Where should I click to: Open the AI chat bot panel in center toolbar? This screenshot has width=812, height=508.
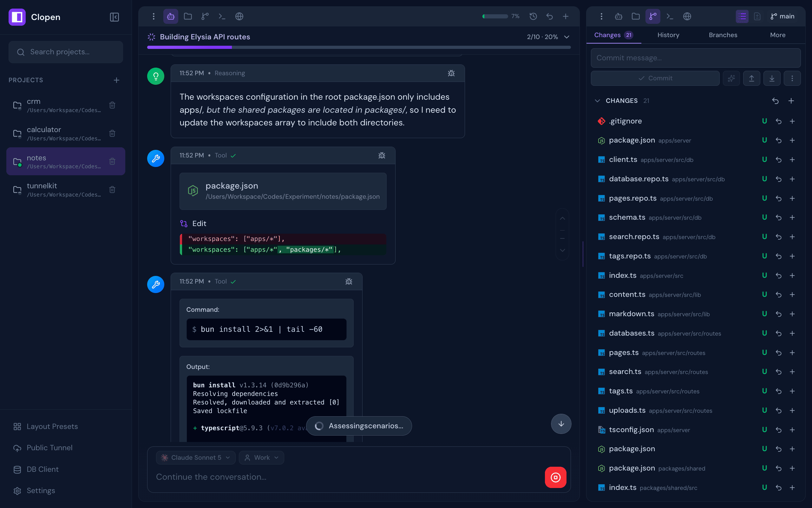click(171, 16)
